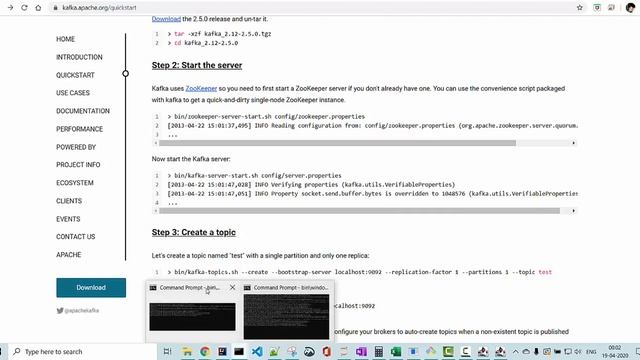Open the volume control in the tray
This screenshot has width=640, height=360.
coord(578,351)
